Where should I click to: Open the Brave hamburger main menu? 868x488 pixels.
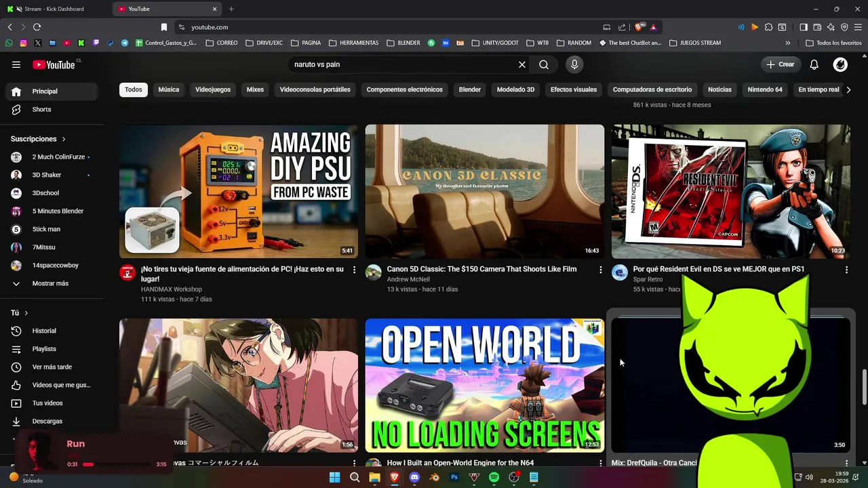click(858, 27)
